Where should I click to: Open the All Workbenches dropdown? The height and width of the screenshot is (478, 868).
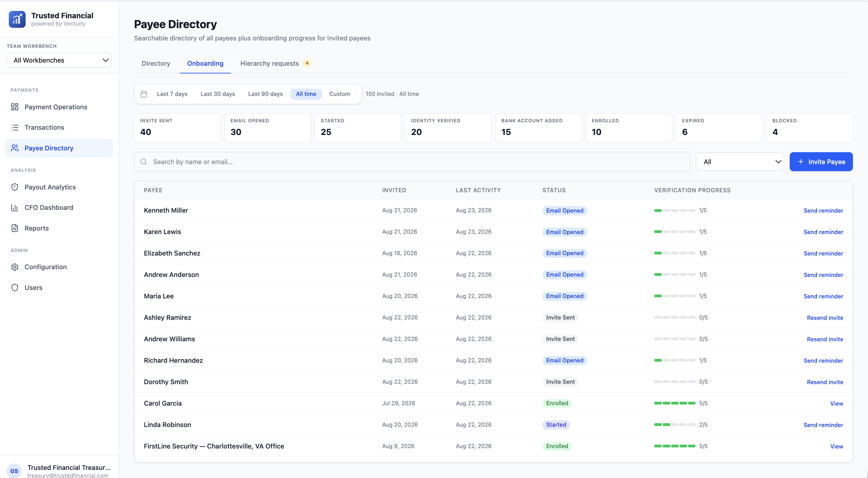(59, 60)
